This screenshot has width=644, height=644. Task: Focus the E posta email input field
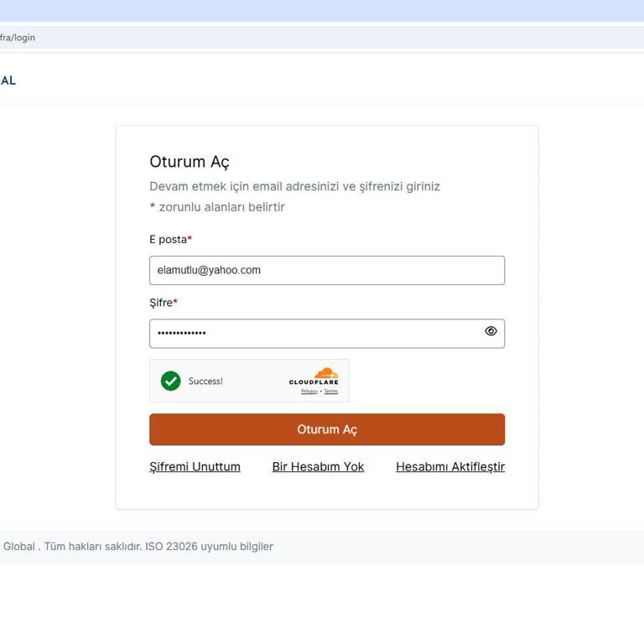327,270
